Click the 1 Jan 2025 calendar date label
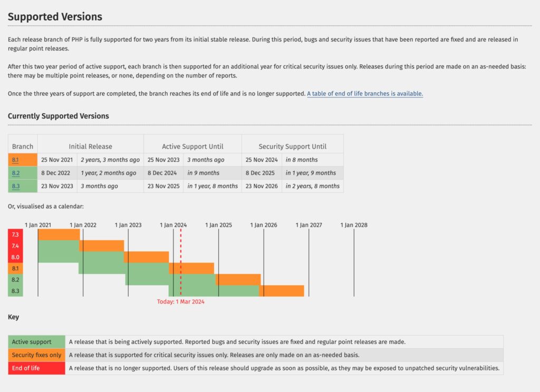The image size is (540, 392). pos(218,225)
